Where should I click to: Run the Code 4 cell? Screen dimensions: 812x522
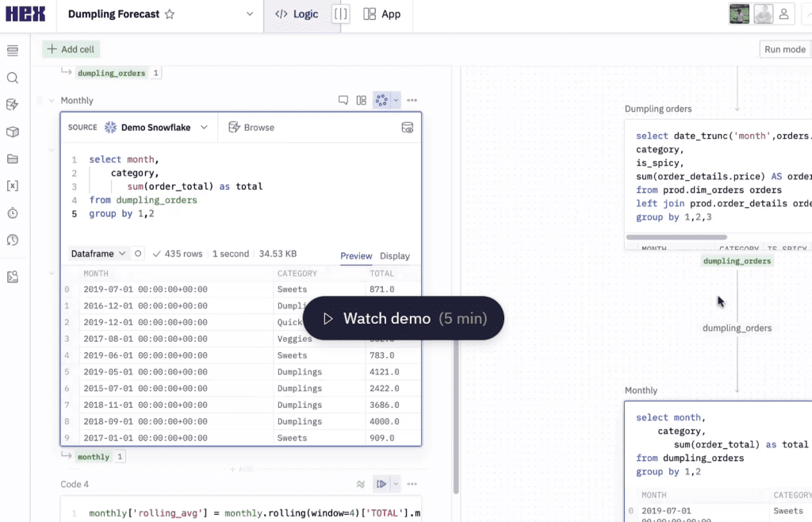(382, 484)
